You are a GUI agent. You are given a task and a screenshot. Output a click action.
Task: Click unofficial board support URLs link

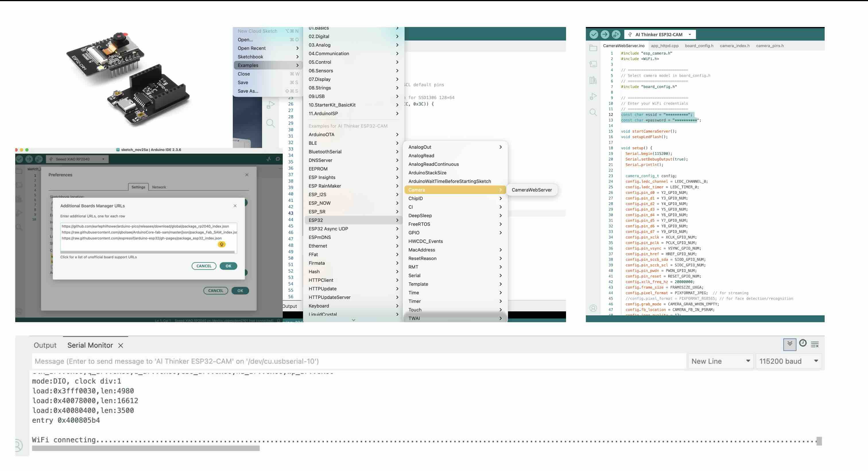(98, 257)
